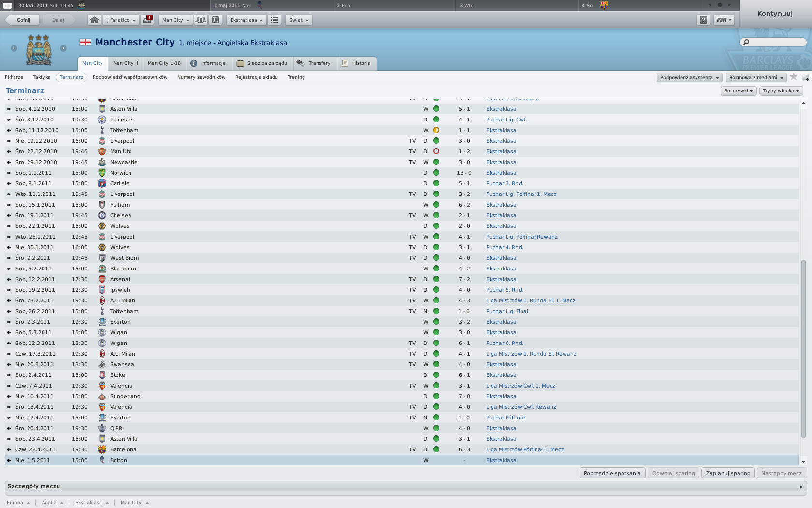
Task: Open the Rozgrywki dropdown
Action: 739,91
